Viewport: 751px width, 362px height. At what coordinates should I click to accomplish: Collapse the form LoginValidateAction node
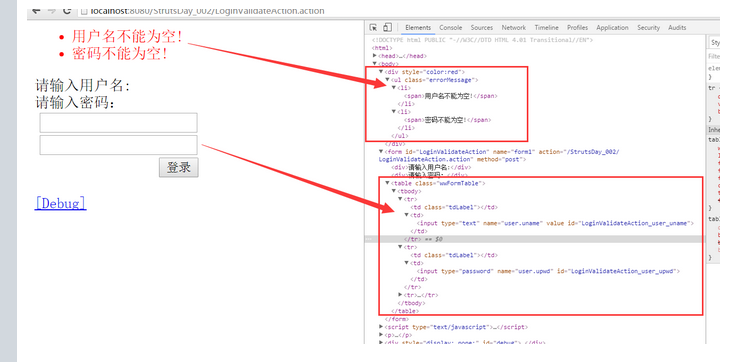[381, 152]
